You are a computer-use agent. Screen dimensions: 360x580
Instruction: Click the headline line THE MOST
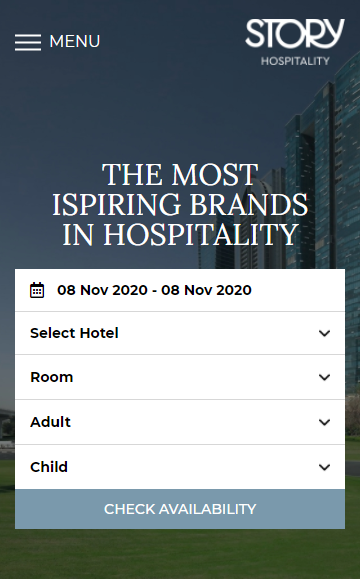[180, 175]
